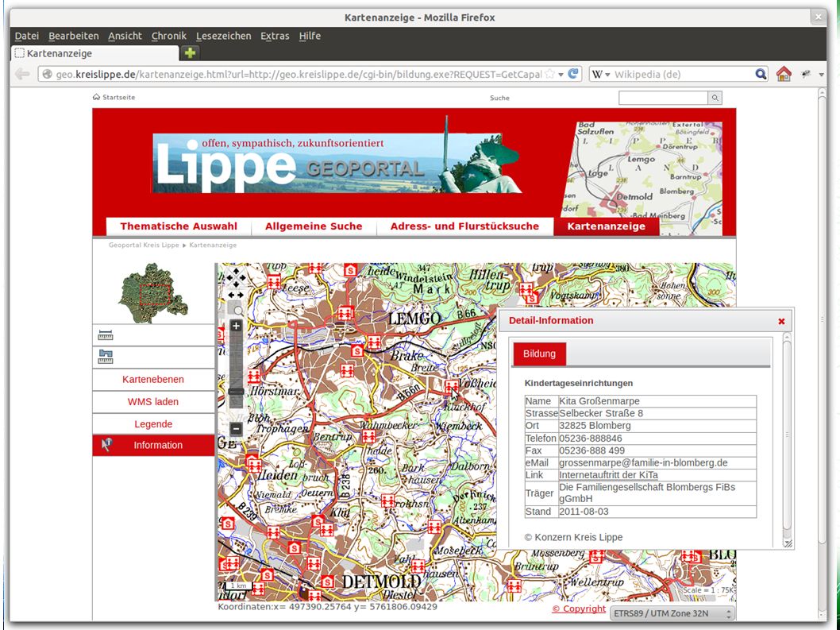This screenshot has height=630, width=840.
Task: Click the school marker left of DETMOLD label
Action: pyautogui.click(x=327, y=582)
